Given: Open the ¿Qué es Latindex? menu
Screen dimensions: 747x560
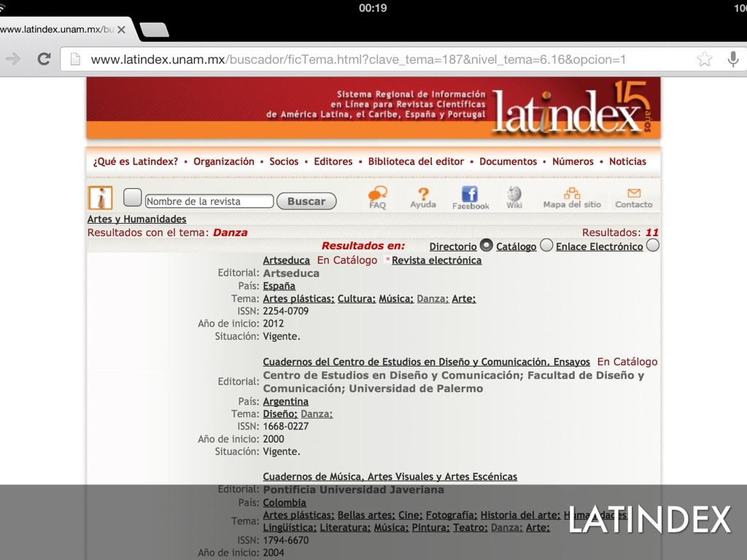Looking at the screenshot, I should [x=136, y=162].
